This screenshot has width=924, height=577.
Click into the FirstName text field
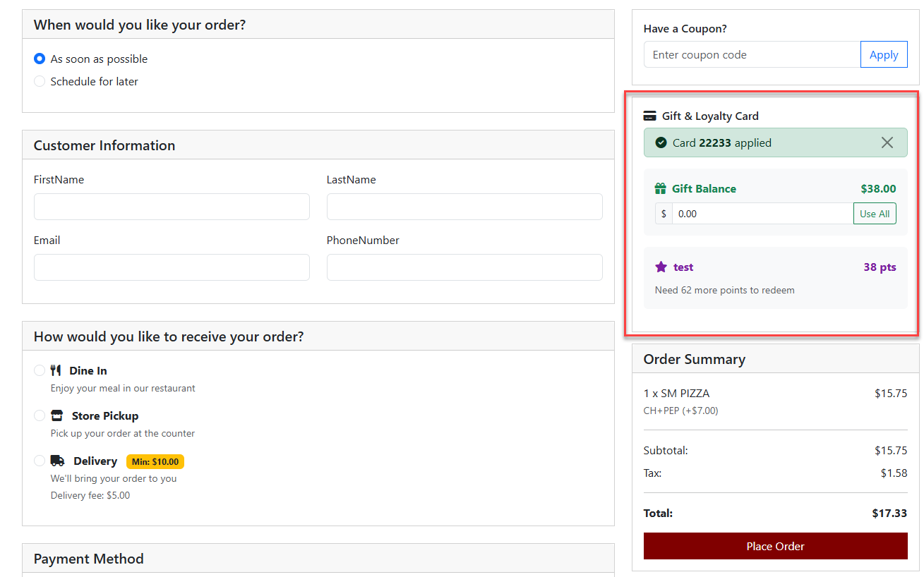point(172,207)
